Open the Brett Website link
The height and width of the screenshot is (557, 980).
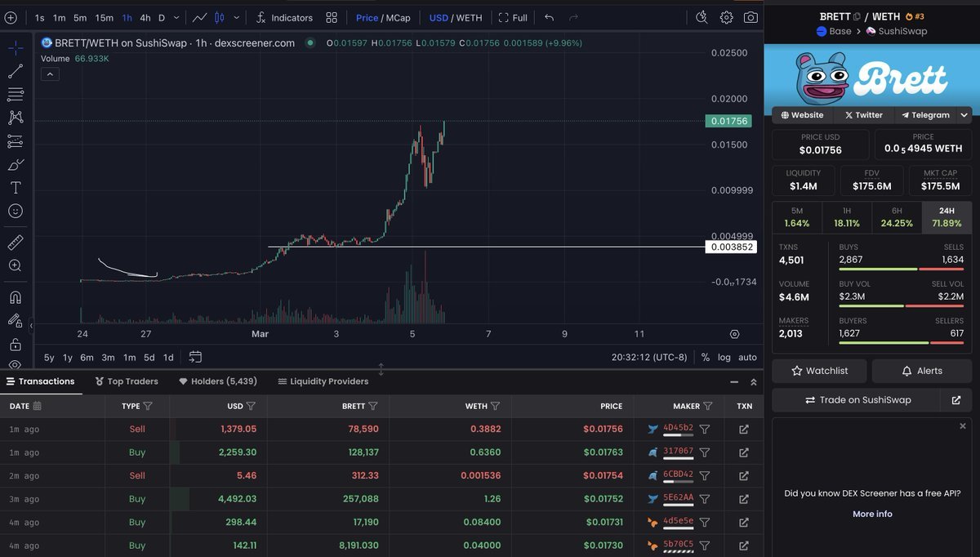coord(802,115)
